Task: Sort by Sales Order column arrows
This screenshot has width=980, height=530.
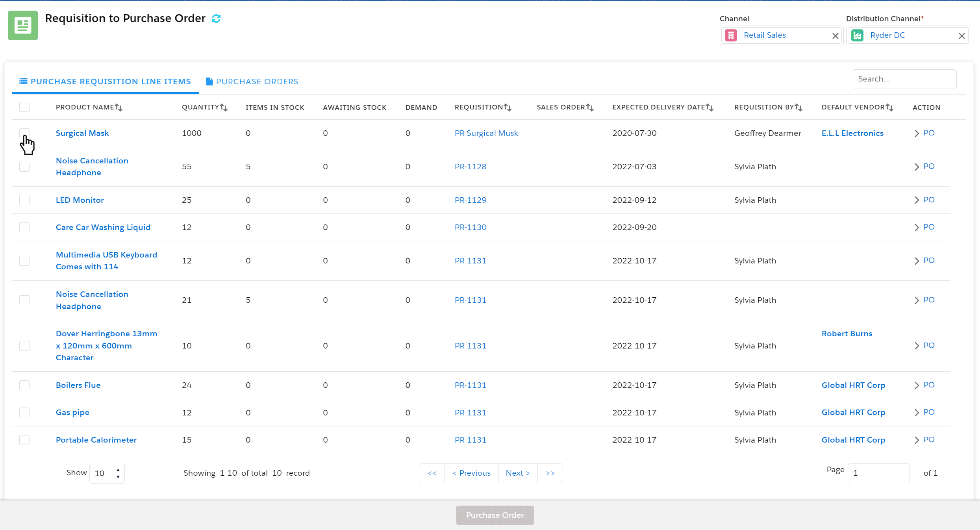Action: pos(590,107)
